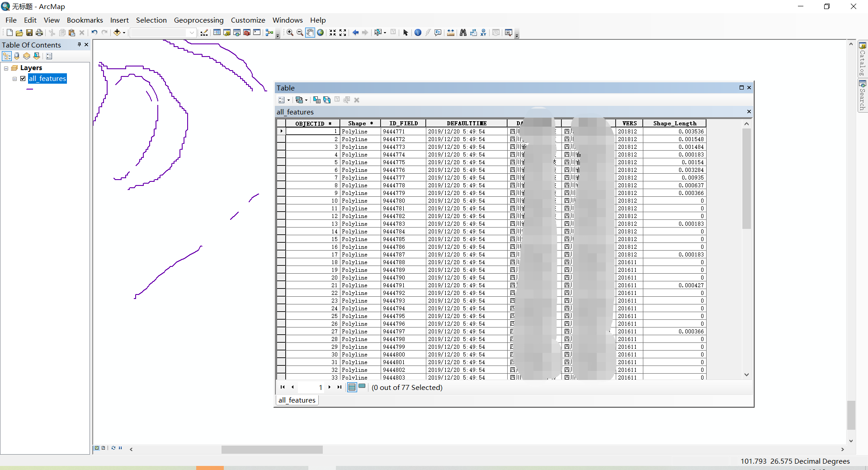
Task: Activate the Zoom In tool
Action: [x=289, y=33]
